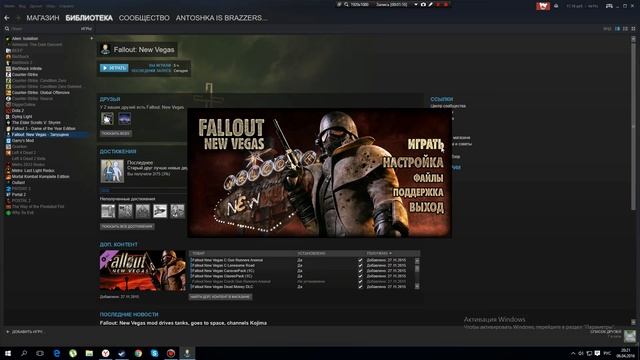Open the recorder dropdown arrow
Image resolution: width=640 pixels, height=360 pixels.
pos(416,4)
